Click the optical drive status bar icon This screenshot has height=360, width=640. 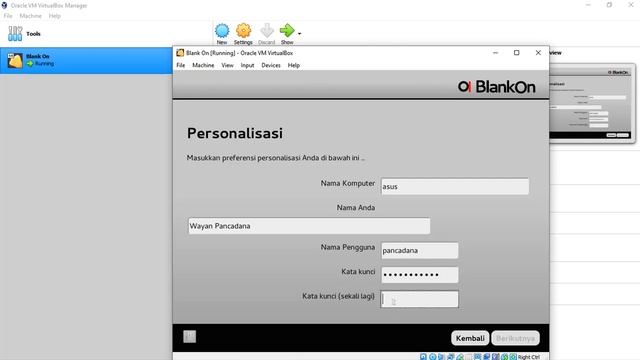(x=432, y=357)
